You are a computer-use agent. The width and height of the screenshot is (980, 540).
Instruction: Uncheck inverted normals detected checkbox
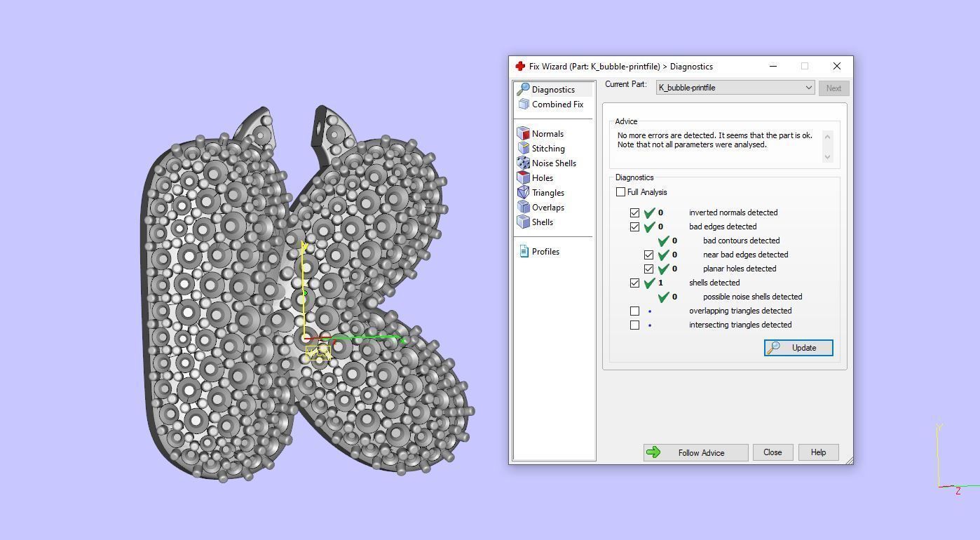634,212
